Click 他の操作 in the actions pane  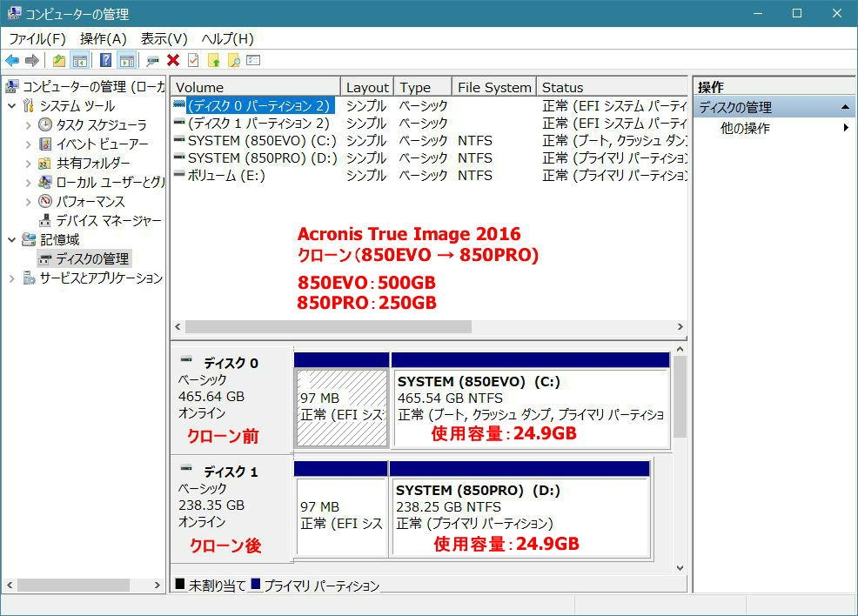tap(745, 128)
